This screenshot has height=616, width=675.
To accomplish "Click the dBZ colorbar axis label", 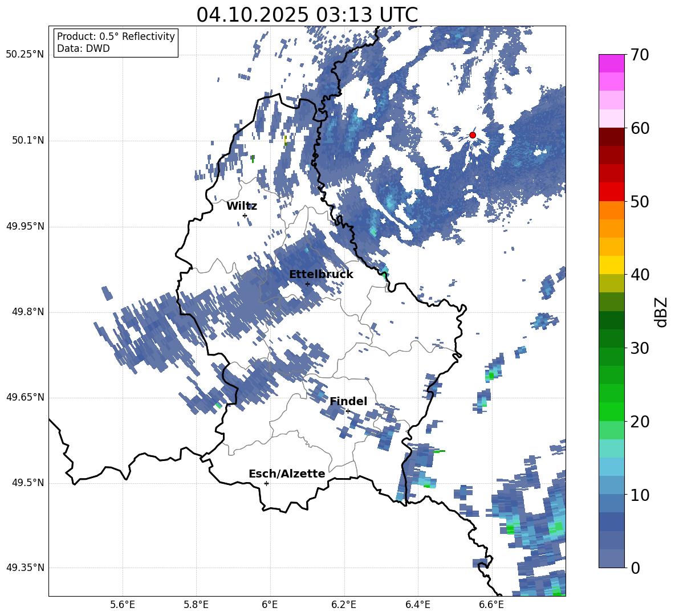I will pyautogui.click(x=661, y=312).
